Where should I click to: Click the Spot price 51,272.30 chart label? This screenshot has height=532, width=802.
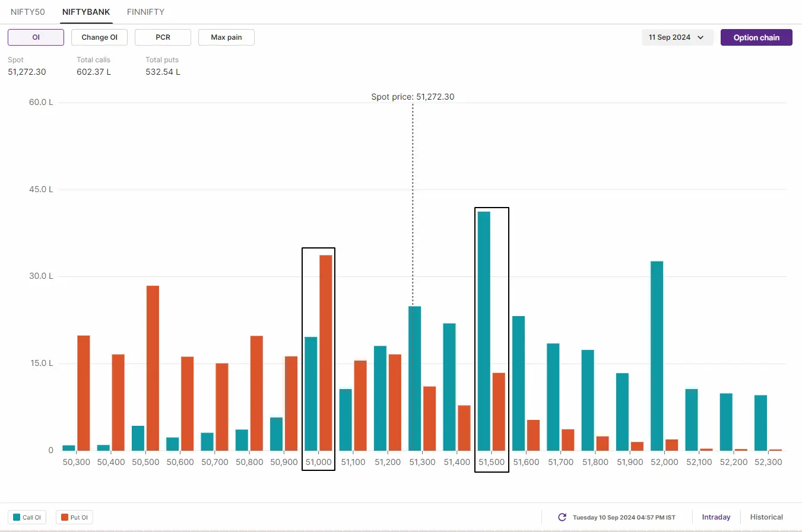point(413,97)
